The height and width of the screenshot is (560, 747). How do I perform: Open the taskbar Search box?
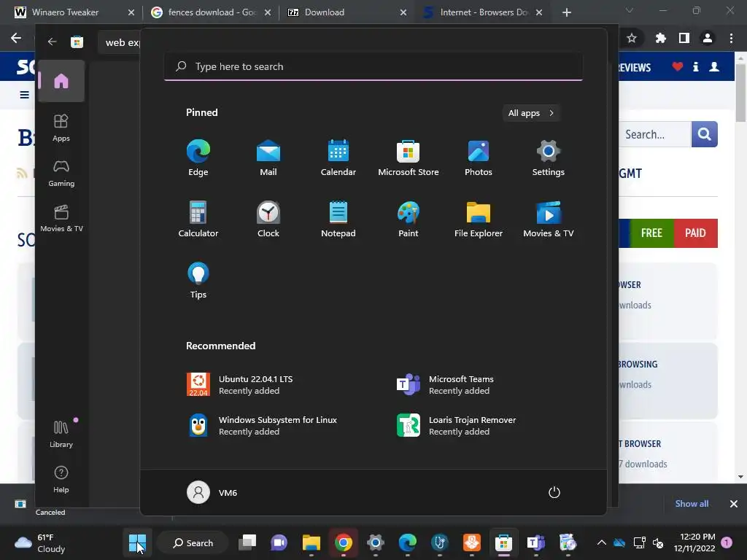click(193, 542)
